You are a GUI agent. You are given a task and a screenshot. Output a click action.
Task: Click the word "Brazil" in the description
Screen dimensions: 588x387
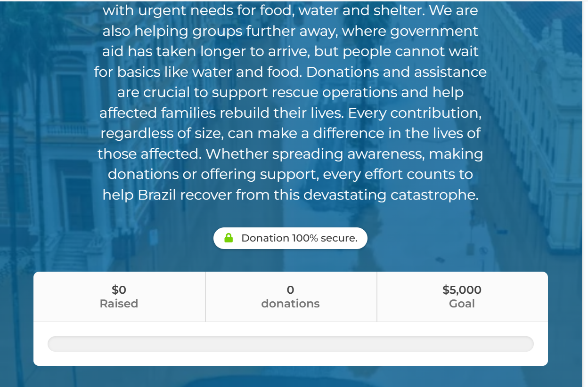[x=156, y=195]
